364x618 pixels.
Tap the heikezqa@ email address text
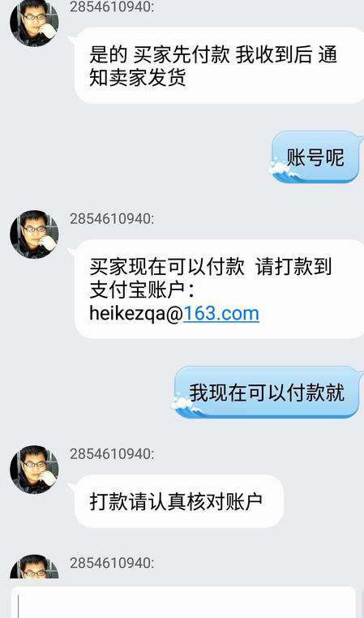(x=136, y=314)
